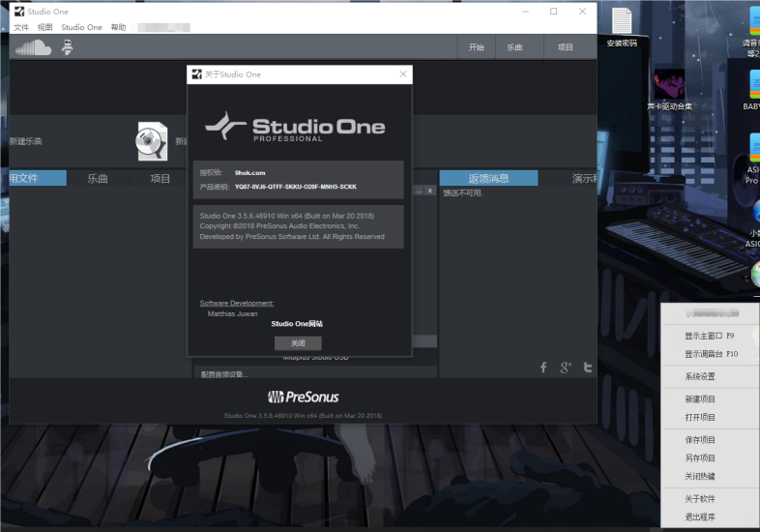The height and width of the screenshot is (532, 760).
Task: Select the 用文件 recent files tab
Action: [38, 178]
